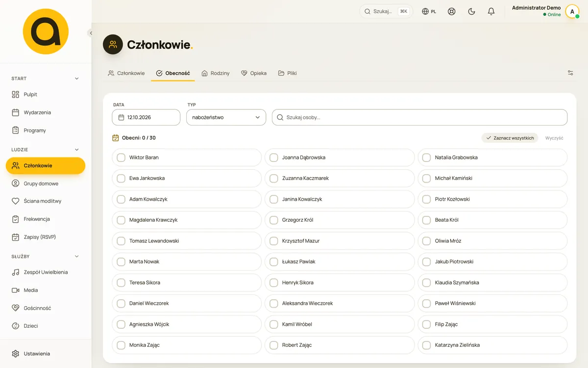588x368 pixels.
Task: Open the PL language selector
Action: tap(429, 11)
